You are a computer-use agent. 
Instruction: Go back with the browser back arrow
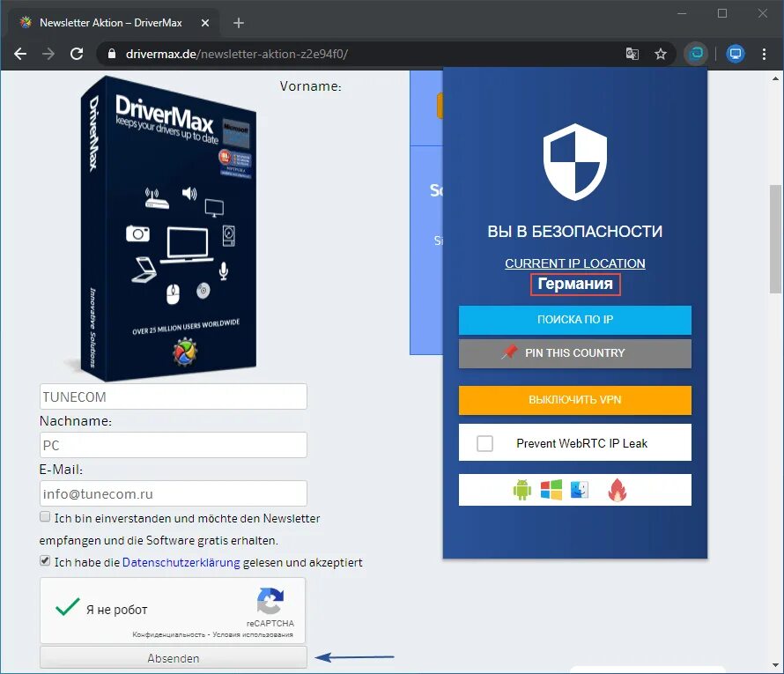(x=20, y=54)
